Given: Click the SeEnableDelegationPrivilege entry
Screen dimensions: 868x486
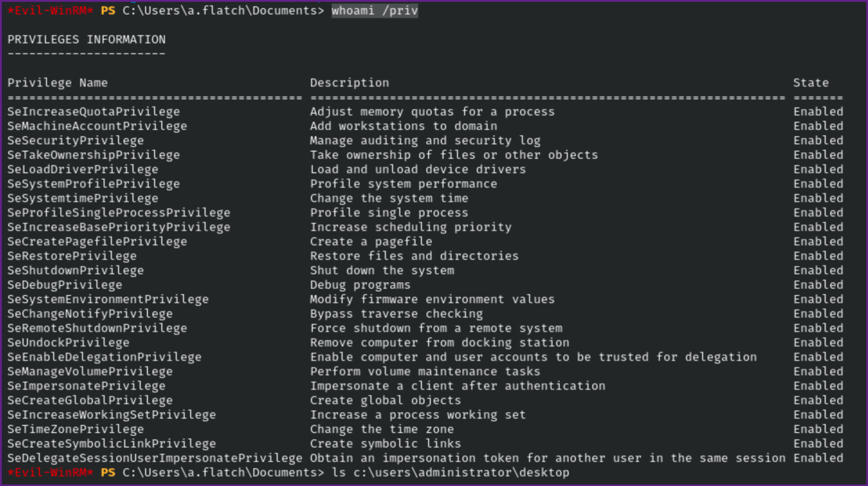Looking at the screenshot, I should coord(104,357).
